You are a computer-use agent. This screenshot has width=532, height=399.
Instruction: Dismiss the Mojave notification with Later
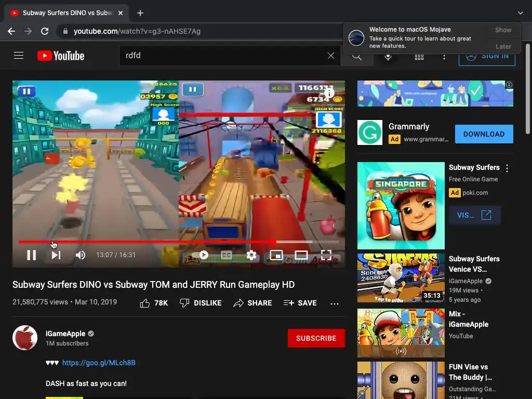click(x=503, y=46)
